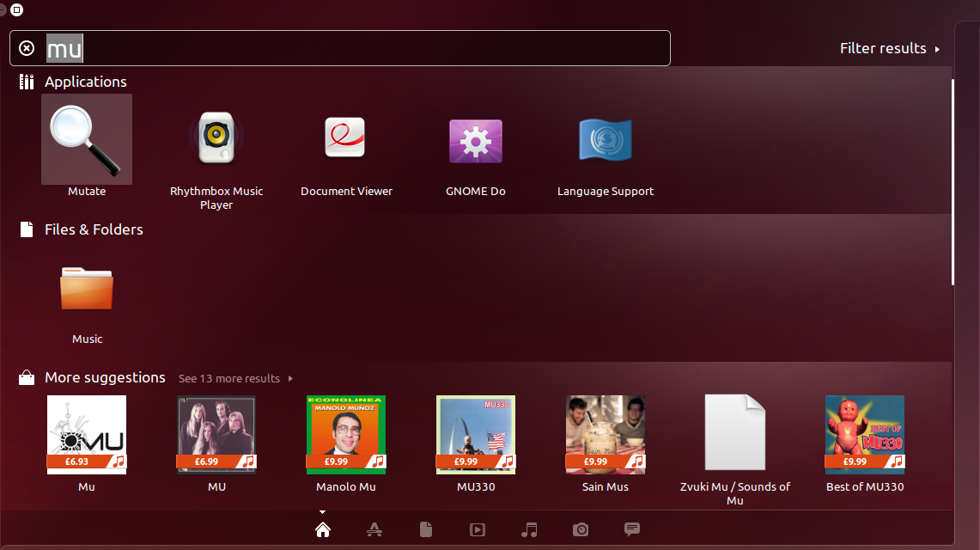Click the search box containing 'mu'
980x550 pixels.
pos(340,48)
